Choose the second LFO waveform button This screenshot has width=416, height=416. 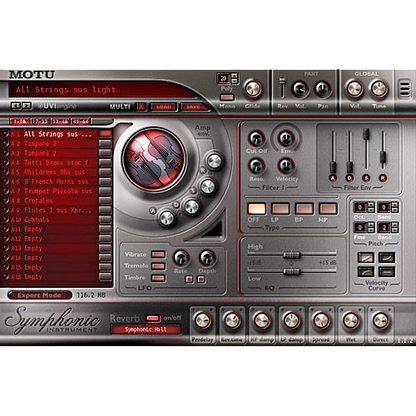[201, 279]
